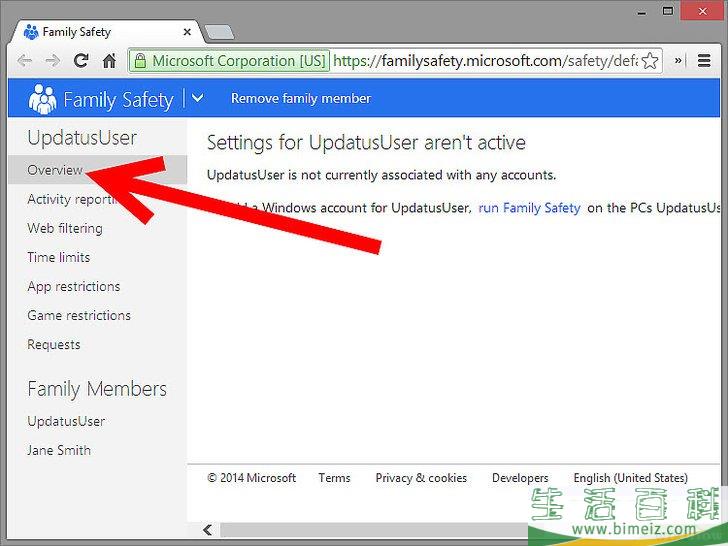Open Privacy & cookies footer link
Screen dimensions: 728x546
coord(421,478)
